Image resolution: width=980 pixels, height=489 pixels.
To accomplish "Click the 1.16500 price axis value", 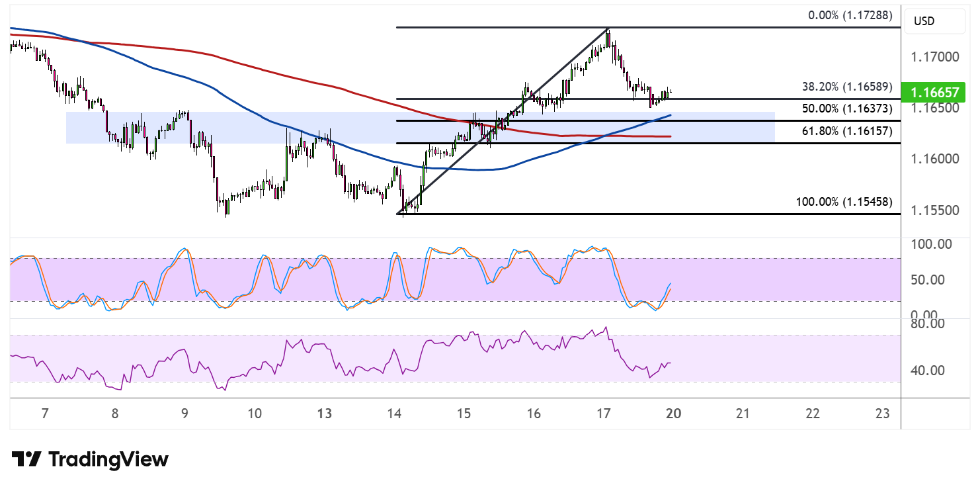I will coord(934,109).
